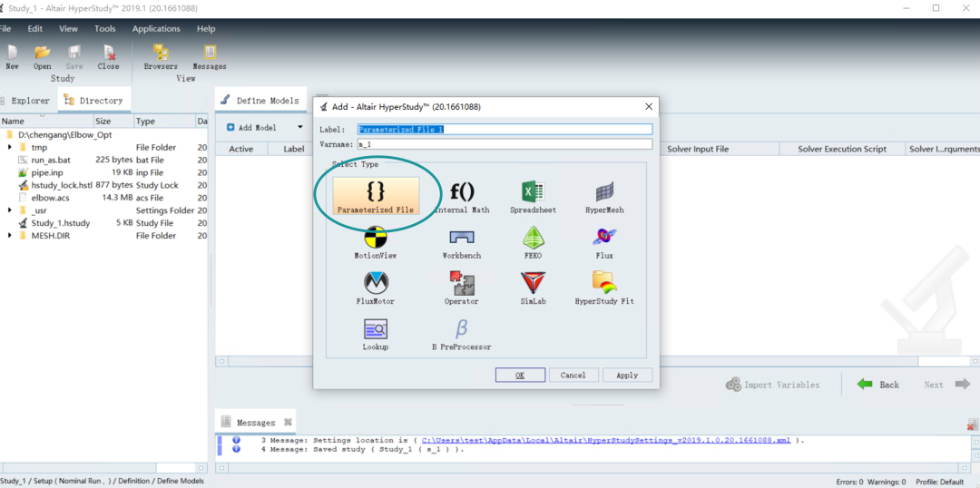Screen dimensions: 980x488
Task: Open the Applications menu
Action: 156,29
